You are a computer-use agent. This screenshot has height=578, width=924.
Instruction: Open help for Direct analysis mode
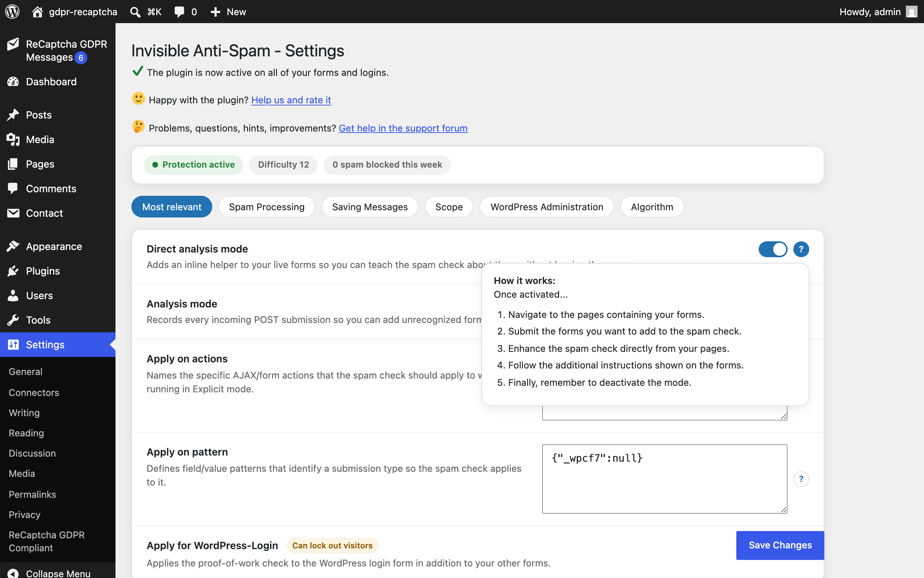tap(801, 249)
